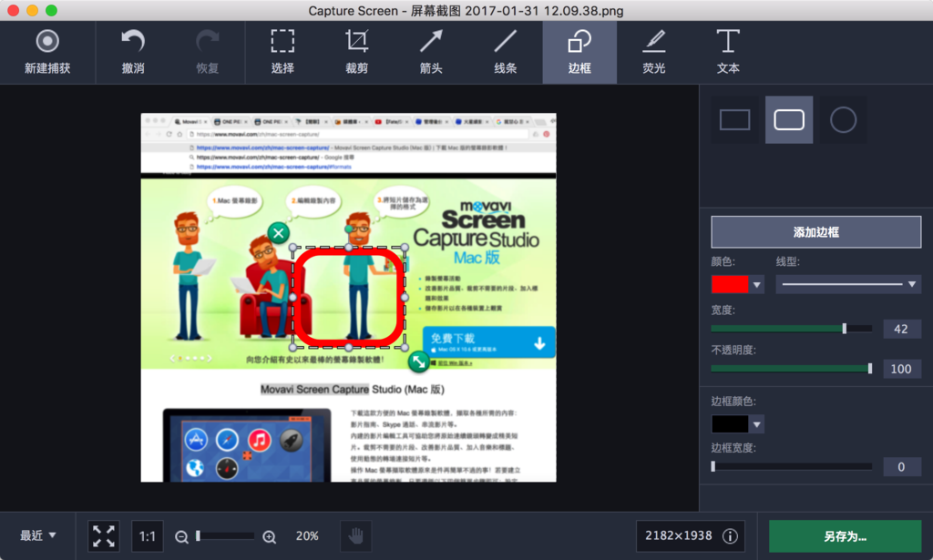Select the 线条 line tool
The width and height of the screenshot is (933, 560).
pos(505,52)
